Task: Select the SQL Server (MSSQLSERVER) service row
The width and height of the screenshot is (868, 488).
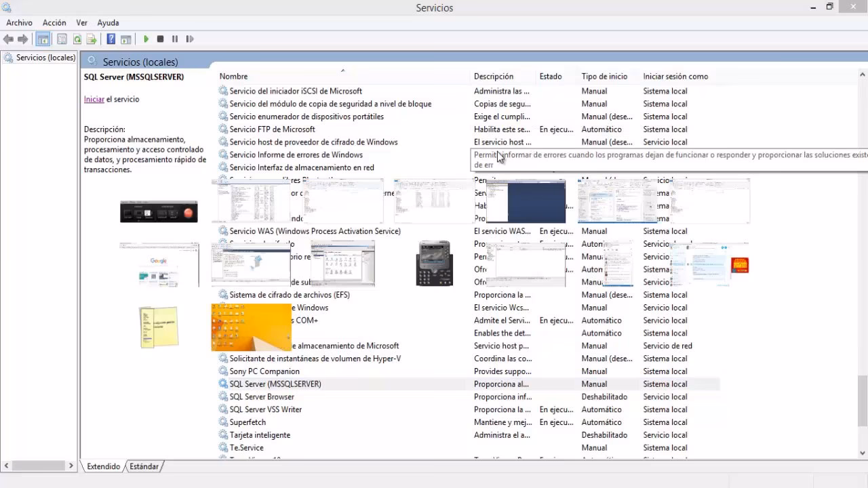Action: click(469, 384)
